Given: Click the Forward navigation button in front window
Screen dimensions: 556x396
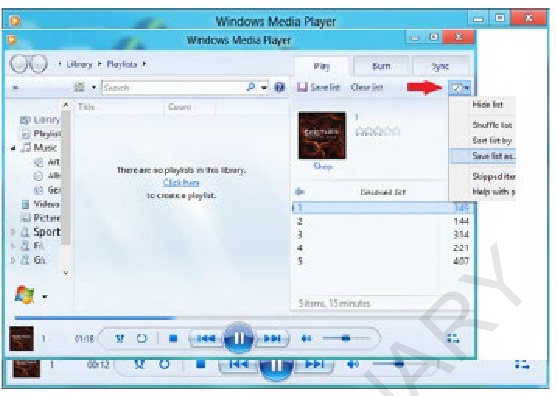Looking at the screenshot, I should pyautogui.click(x=38, y=64).
